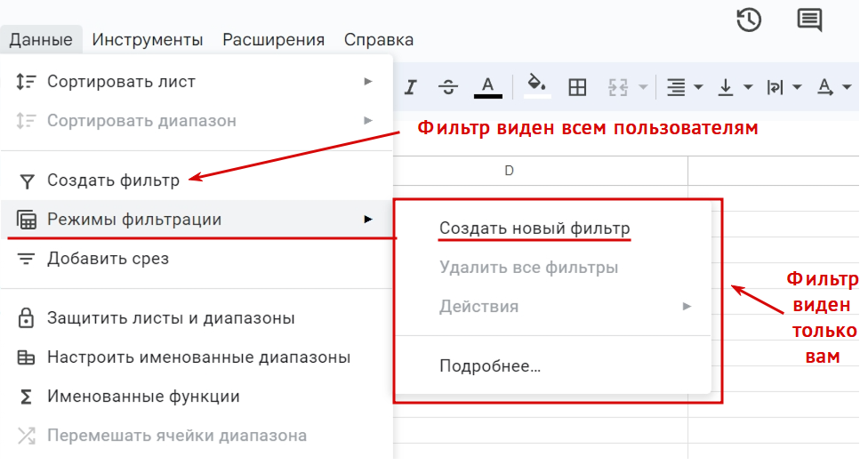Open horizontal align dropdown
This screenshot has height=473, width=868.
pyautogui.click(x=685, y=87)
